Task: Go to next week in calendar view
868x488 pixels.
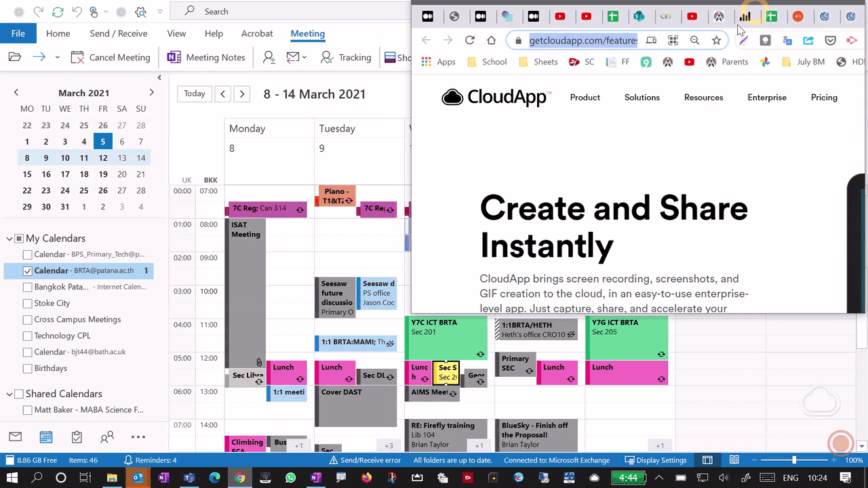Action: (x=242, y=94)
